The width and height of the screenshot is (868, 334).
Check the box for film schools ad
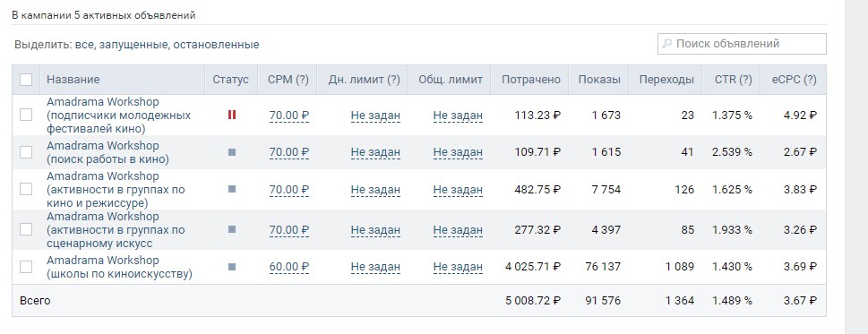(26, 267)
